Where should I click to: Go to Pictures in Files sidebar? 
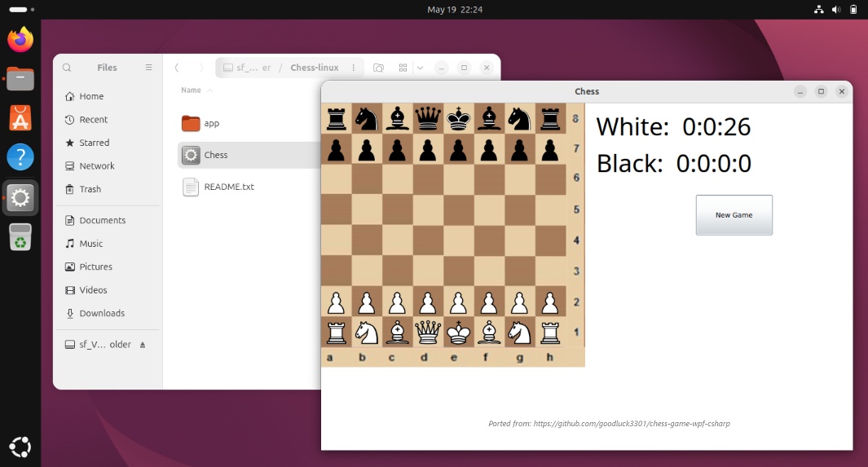coord(108,267)
